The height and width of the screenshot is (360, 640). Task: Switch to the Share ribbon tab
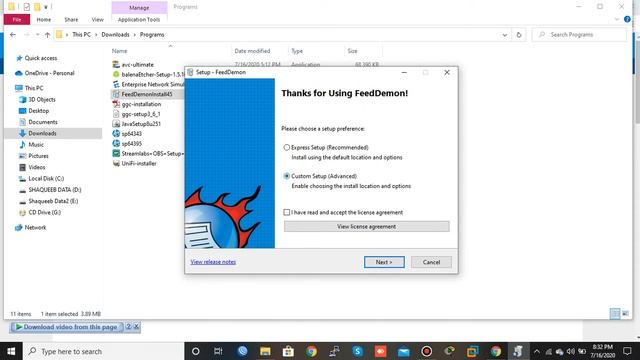71,20
